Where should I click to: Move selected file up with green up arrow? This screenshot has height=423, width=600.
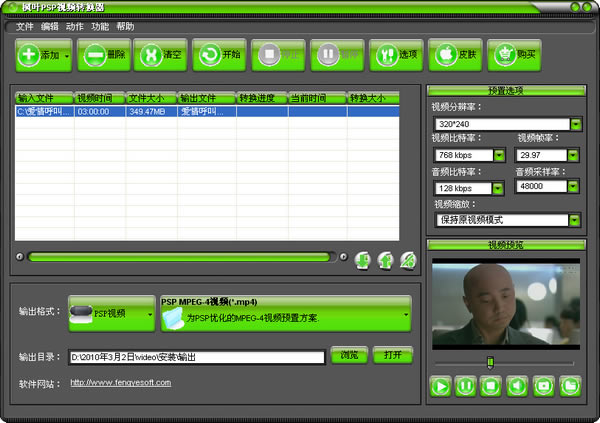(x=385, y=260)
